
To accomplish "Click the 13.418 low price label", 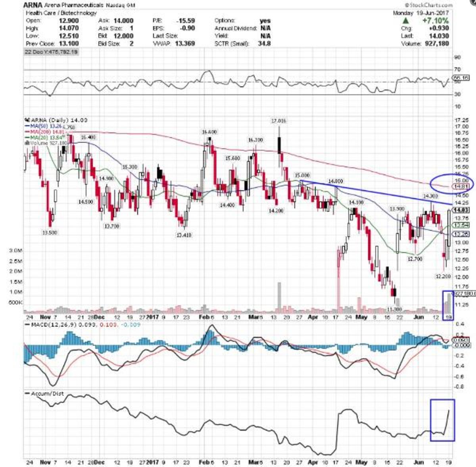I will (x=184, y=235).
